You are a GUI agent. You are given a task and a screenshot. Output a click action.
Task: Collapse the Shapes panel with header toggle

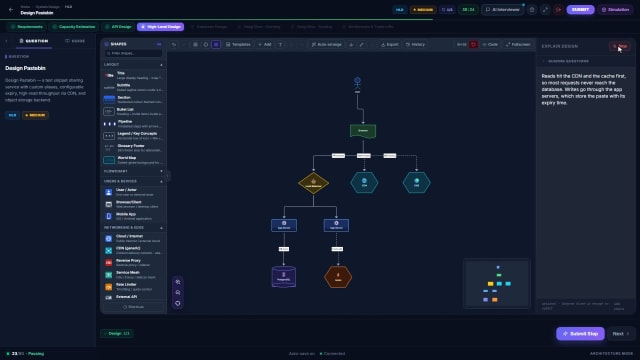[x=159, y=44]
